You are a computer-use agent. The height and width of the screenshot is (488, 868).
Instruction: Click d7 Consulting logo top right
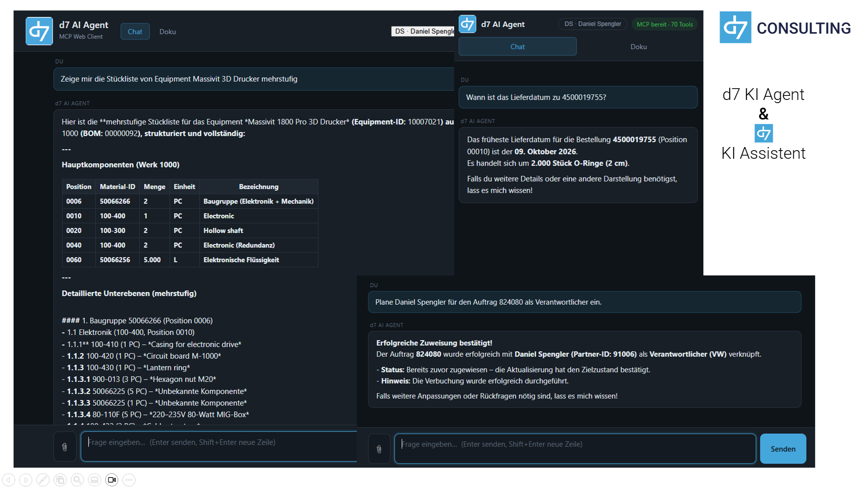click(785, 28)
